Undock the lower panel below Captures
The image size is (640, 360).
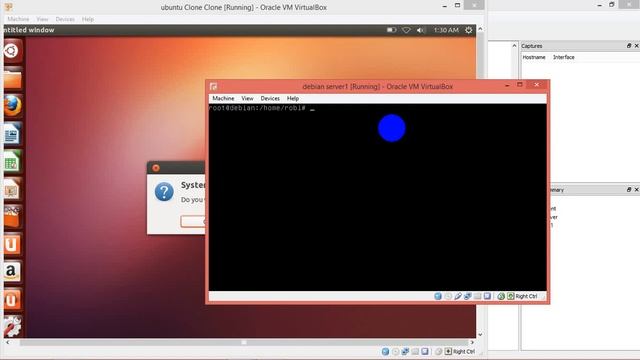tap(629, 189)
